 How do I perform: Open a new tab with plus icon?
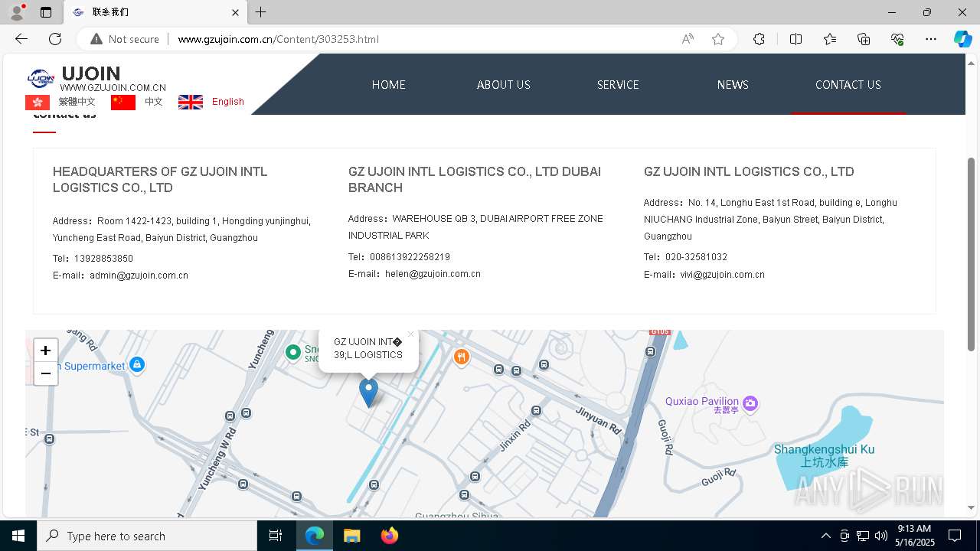click(261, 12)
